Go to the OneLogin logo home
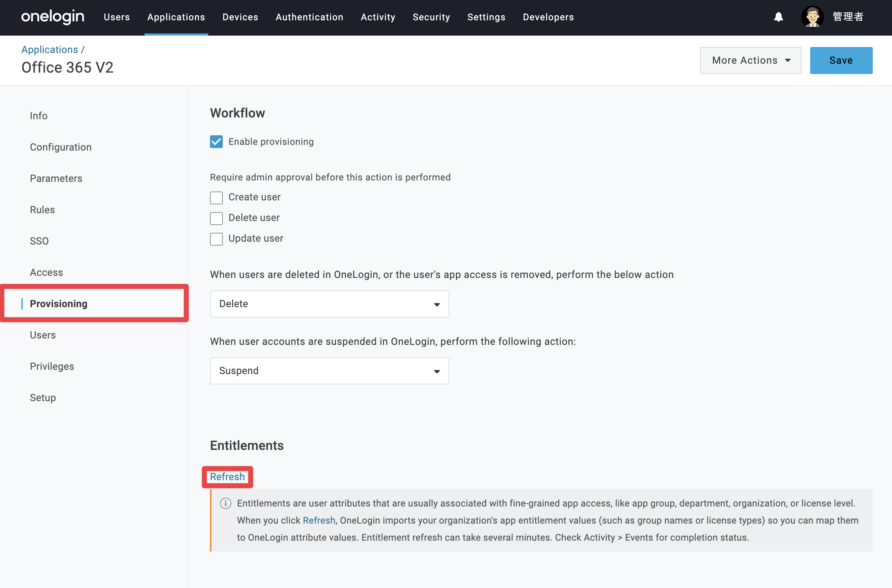The width and height of the screenshot is (892, 588). [53, 17]
